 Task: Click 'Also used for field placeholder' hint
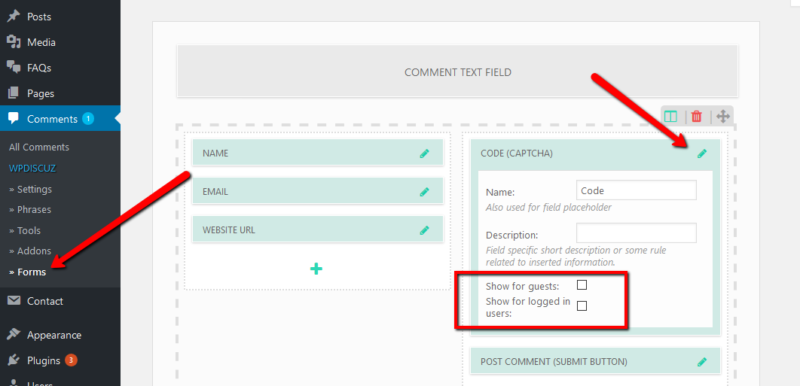[548, 208]
